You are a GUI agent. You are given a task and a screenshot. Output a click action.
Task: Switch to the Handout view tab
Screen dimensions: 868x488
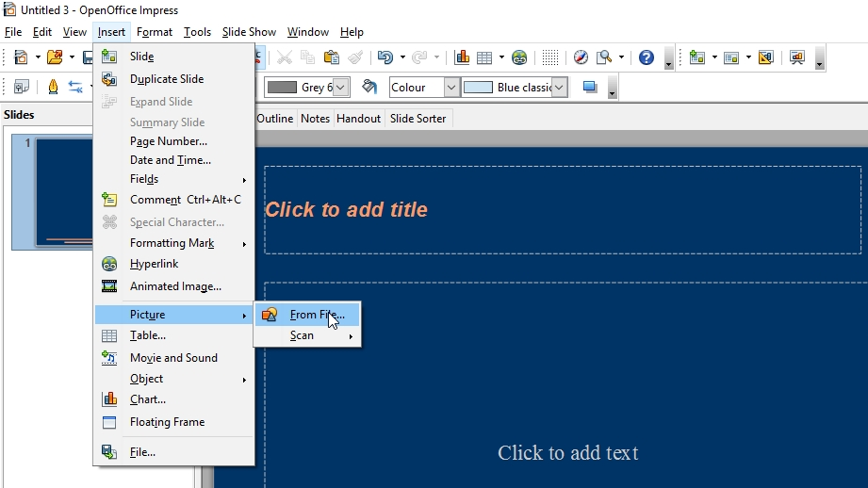(358, 119)
